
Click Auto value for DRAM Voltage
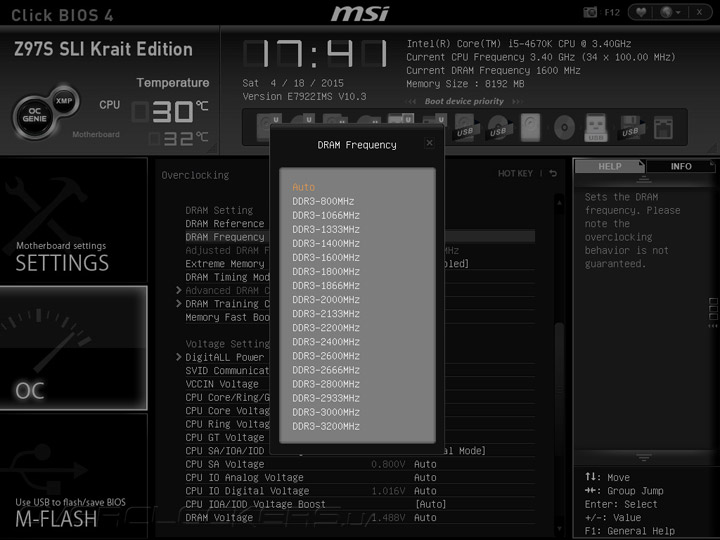coord(425,518)
